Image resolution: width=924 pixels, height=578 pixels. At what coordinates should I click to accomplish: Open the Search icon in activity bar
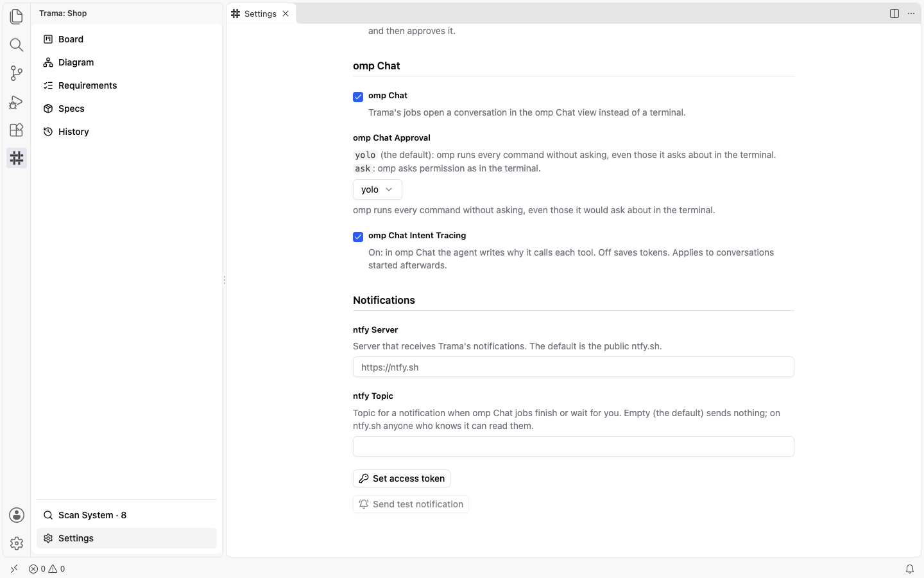[x=17, y=45]
